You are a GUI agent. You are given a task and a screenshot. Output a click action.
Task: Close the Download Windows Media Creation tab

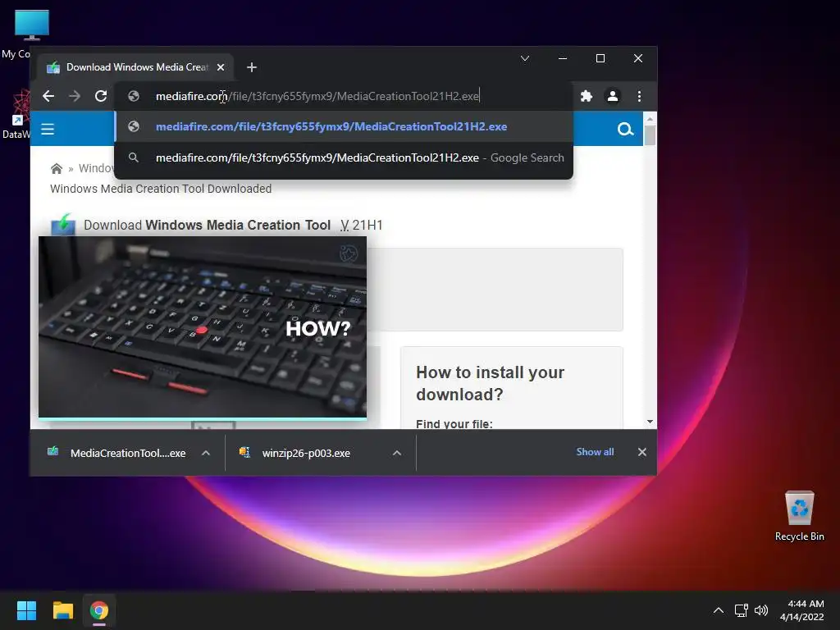221,67
